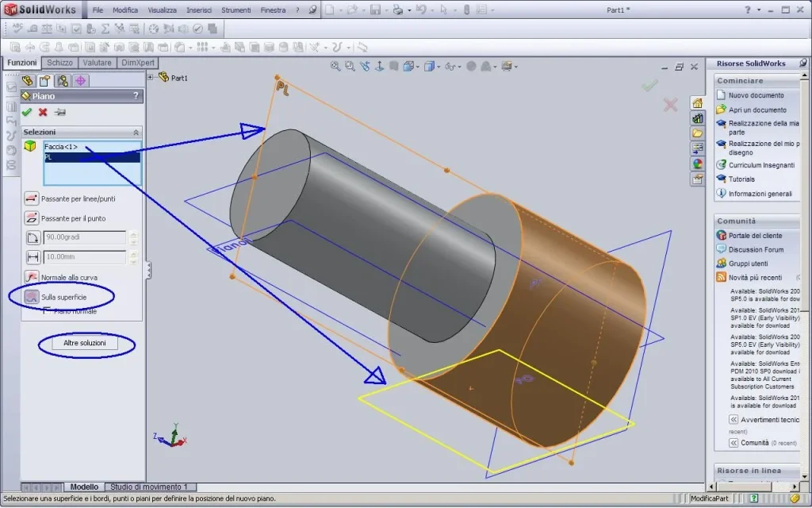
Task: Toggle the offset distance option icon
Action: click(x=32, y=257)
